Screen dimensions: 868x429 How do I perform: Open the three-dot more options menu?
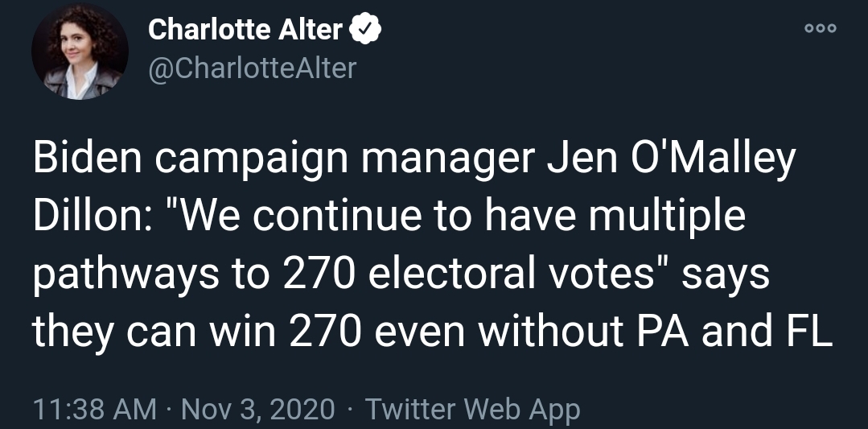tap(821, 29)
